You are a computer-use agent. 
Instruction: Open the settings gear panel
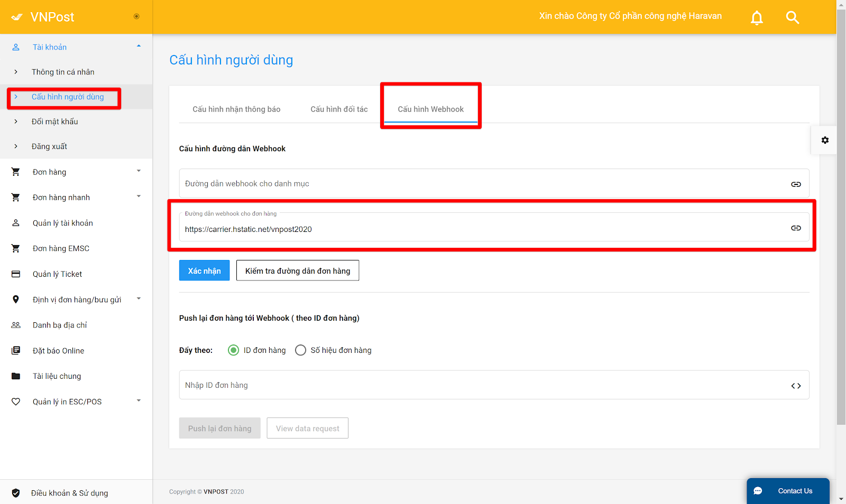824,141
